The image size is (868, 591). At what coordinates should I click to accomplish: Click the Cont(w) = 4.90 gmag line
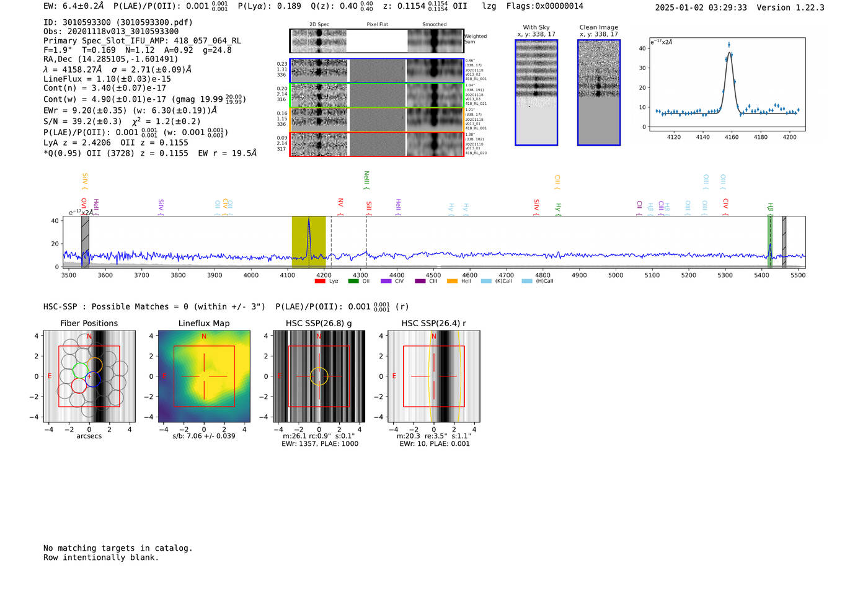[144, 99]
